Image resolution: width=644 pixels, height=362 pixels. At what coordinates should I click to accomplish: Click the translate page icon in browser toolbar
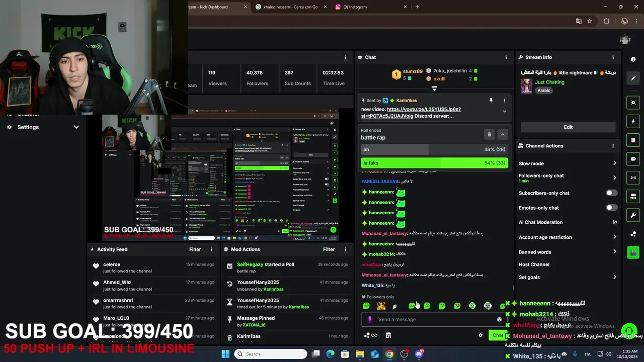pyautogui.click(x=579, y=21)
